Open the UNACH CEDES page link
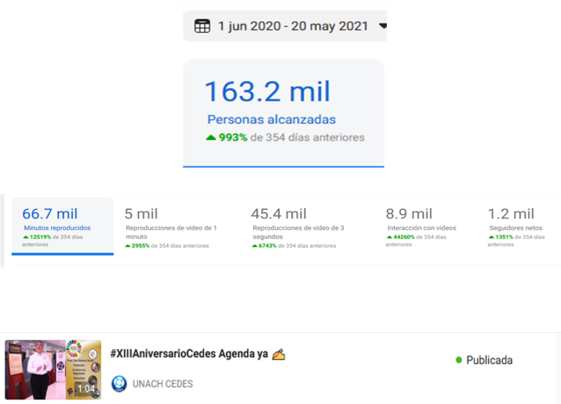Image resolution: width=561 pixels, height=404 pixels. coord(163,384)
